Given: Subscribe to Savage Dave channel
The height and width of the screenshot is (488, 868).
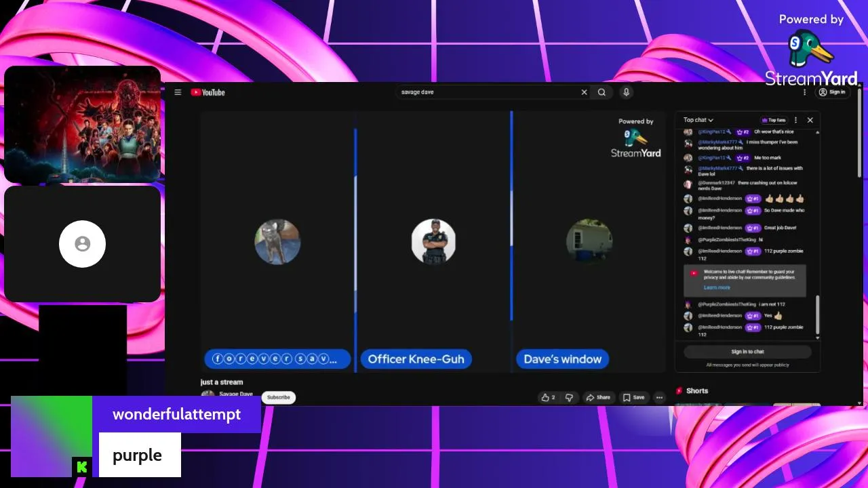Looking at the screenshot, I should tap(278, 397).
